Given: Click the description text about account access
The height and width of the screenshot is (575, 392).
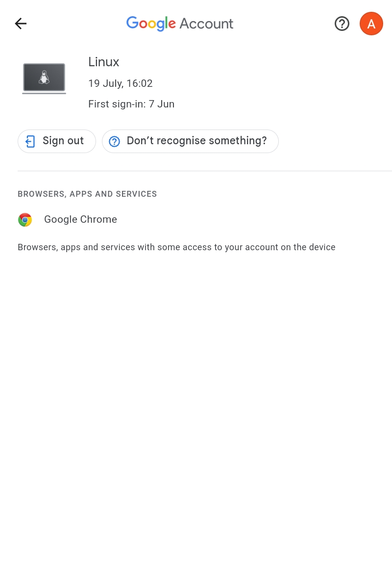Looking at the screenshot, I should [176, 247].
